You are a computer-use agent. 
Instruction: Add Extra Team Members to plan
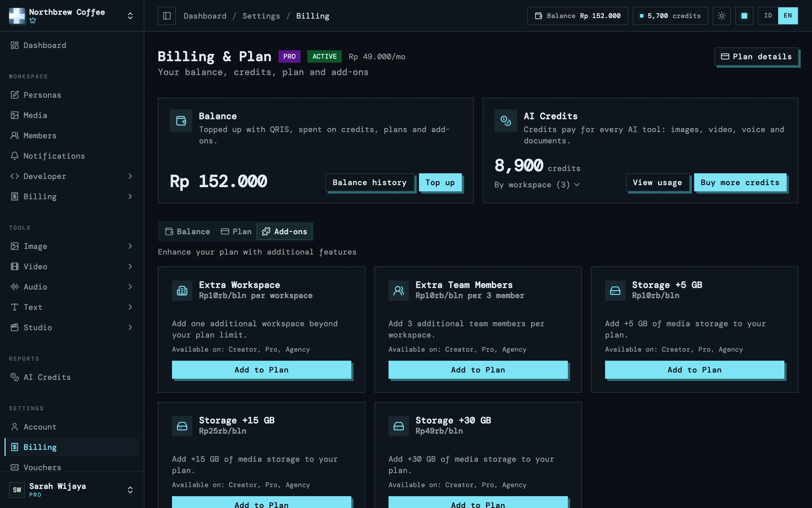(x=478, y=370)
